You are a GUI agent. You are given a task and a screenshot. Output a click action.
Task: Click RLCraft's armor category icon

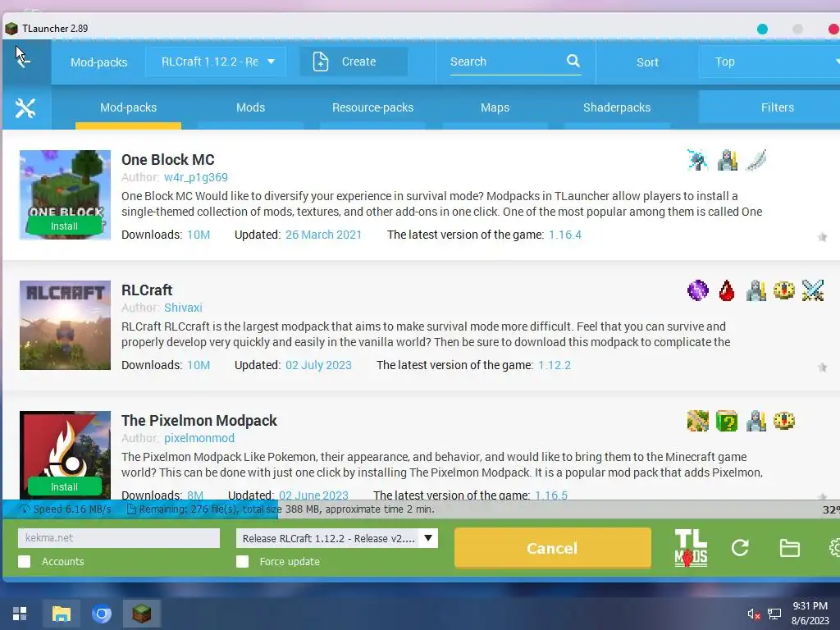[x=756, y=290]
